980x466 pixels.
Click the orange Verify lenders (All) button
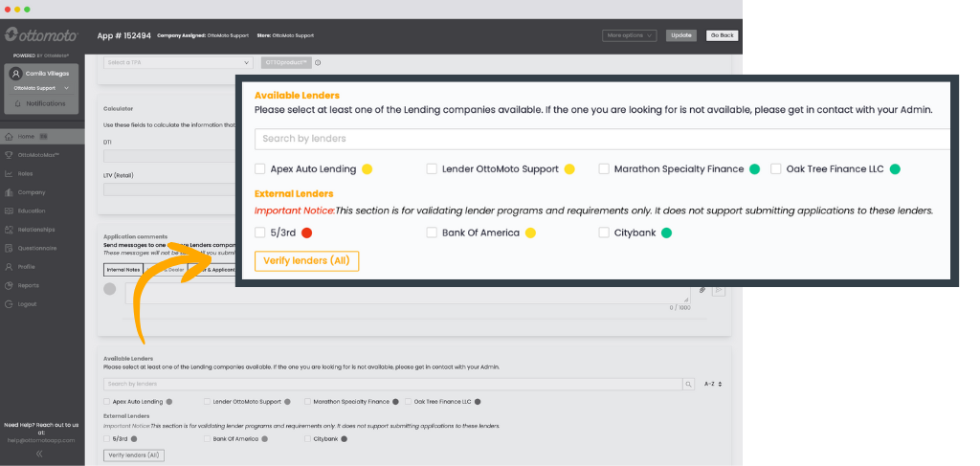click(x=306, y=261)
